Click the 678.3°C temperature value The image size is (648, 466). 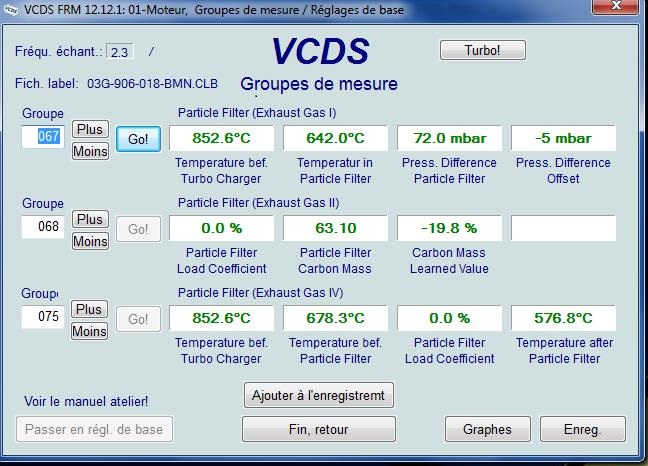(x=335, y=318)
